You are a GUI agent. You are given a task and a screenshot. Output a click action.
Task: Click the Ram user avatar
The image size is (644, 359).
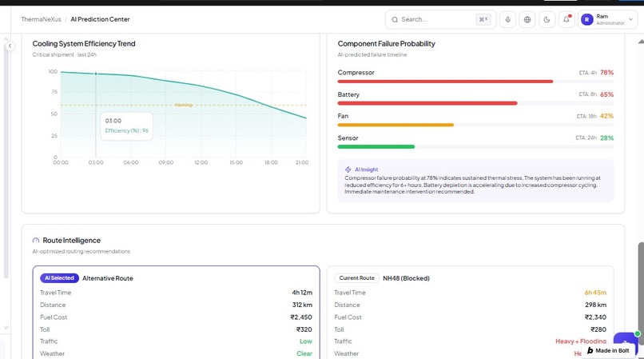pyautogui.click(x=587, y=19)
